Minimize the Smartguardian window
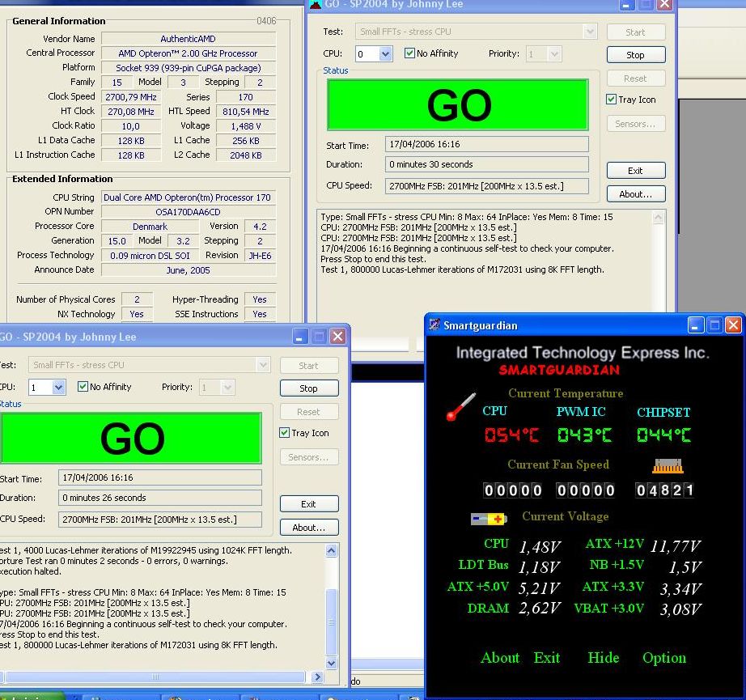This screenshot has width=746, height=700. [x=696, y=325]
